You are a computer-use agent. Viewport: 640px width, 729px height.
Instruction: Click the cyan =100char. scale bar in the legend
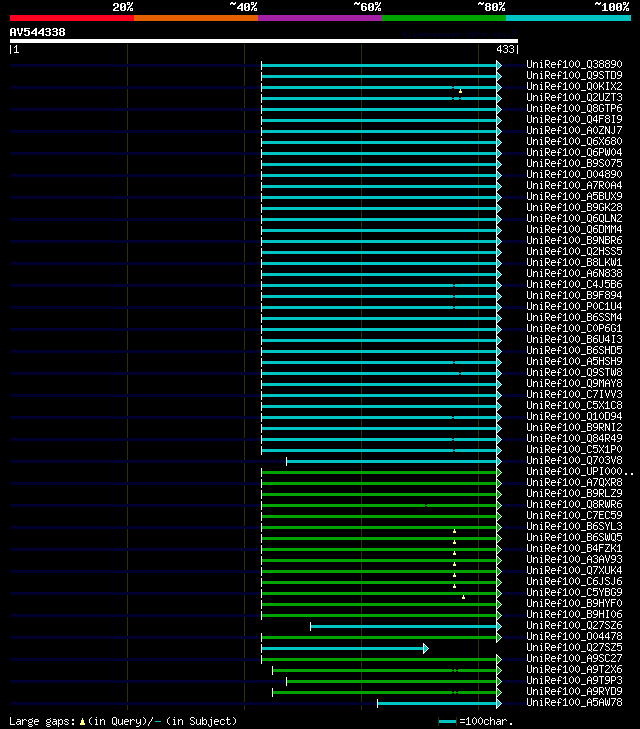tap(447, 722)
